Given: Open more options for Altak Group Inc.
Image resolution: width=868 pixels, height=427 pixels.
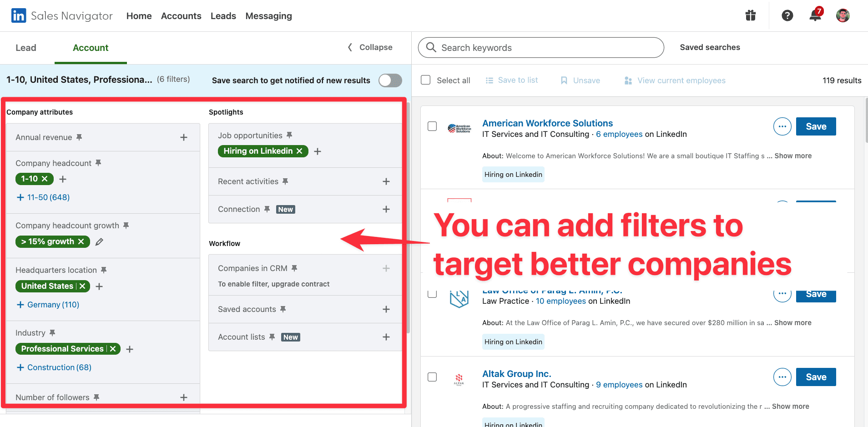Looking at the screenshot, I should point(782,377).
